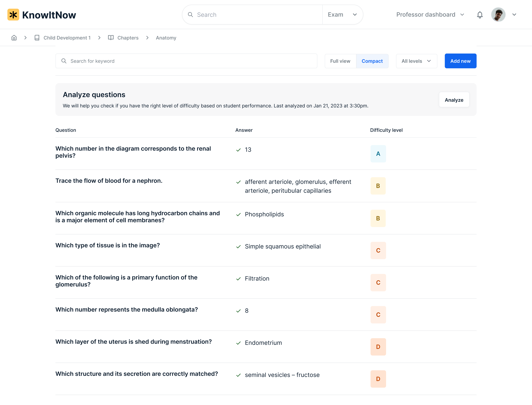Viewport: 532px width, 405px height.
Task: Click checkmark icon next to answer 13
Action: tap(238, 150)
